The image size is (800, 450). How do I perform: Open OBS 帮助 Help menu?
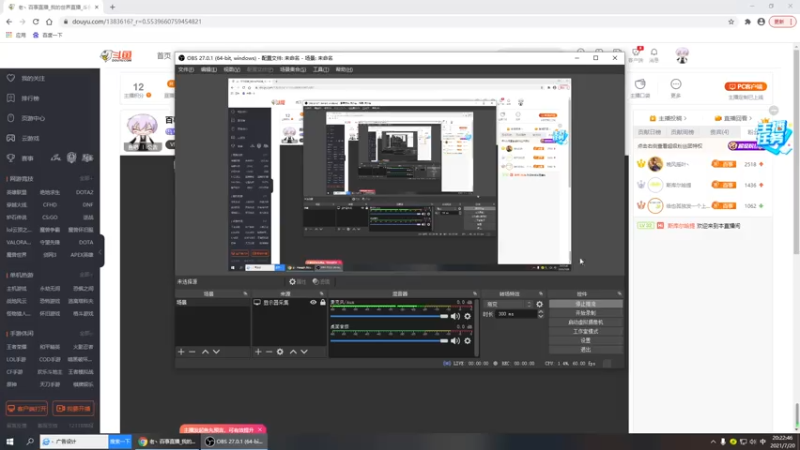[x=344, y=69]
